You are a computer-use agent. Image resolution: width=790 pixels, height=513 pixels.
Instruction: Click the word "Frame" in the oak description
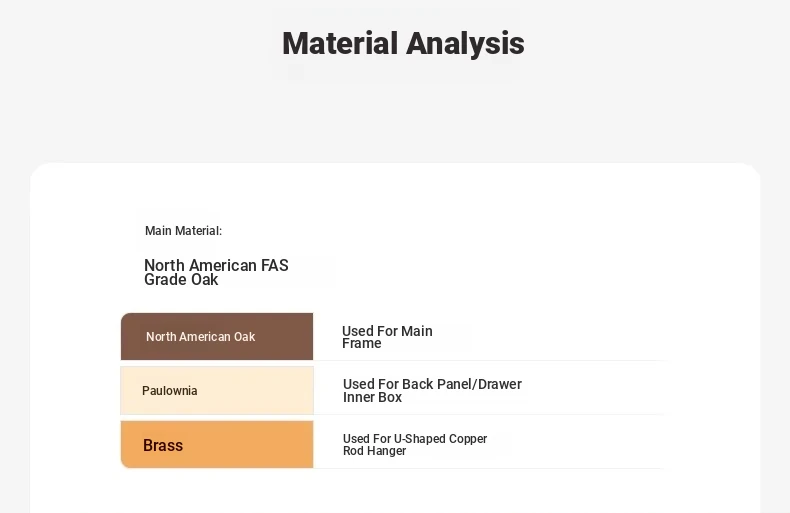[361, 344]
